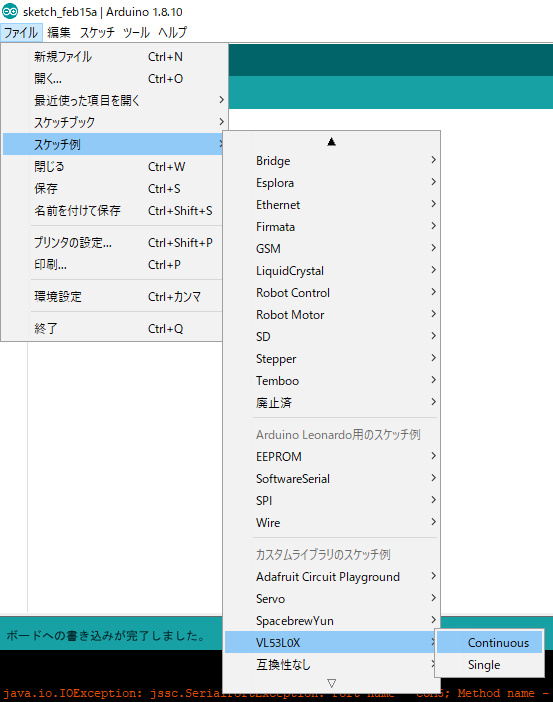Select 印刷... menu entry

pyautogui.click(x=112, y=265)
